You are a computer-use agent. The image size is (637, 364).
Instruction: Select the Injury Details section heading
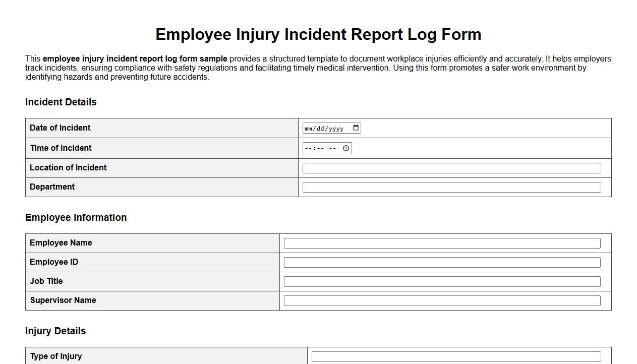[x=55, y=331]
